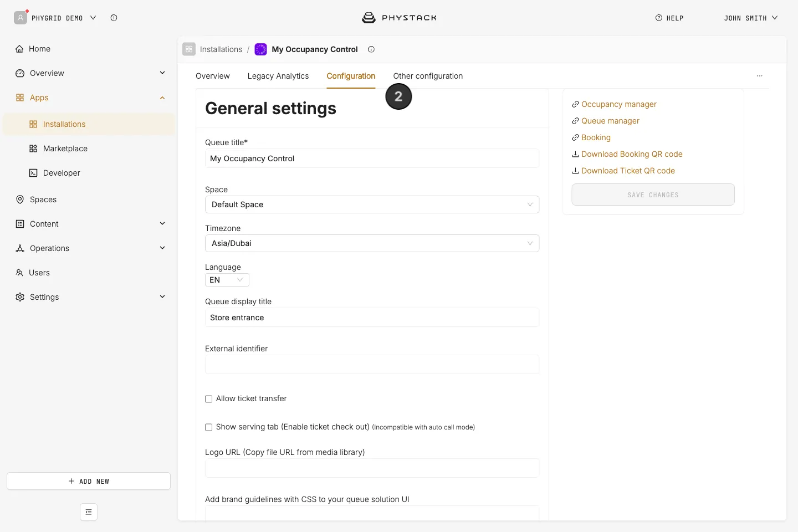
Task: Click the Marketplace icon in sidebar
Action: coord(33,149)
